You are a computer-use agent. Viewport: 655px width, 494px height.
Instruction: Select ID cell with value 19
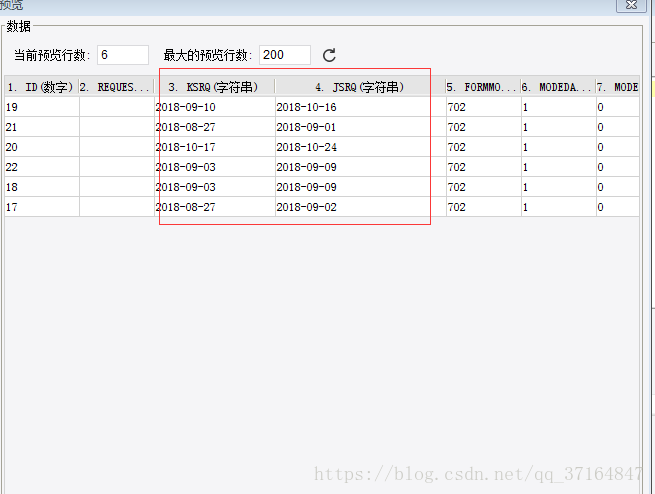(x=42, y=107)
